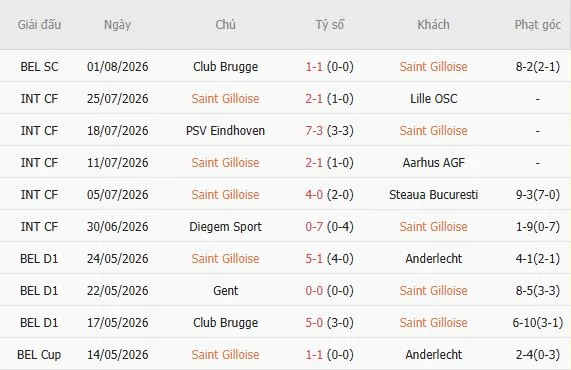Click the Aarhus AGF team name
Screen dimensions: 571x370
433,163
